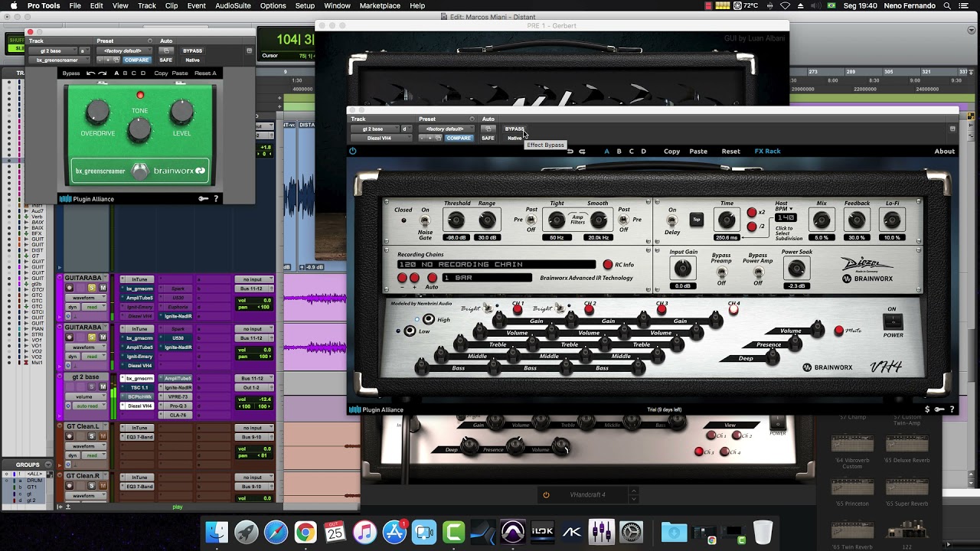The width and height of the screenshot is (980, 551).
Task: Click Paste in the Diezel VH4 toolbar
Action: (698, 152)
